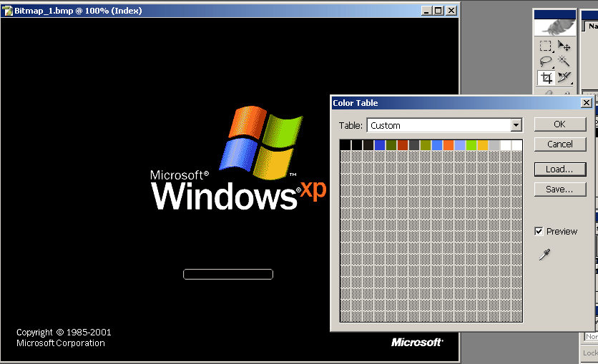Click the feather image atop the toolbox
Screen dimensions: 598x364
point(555,27)
